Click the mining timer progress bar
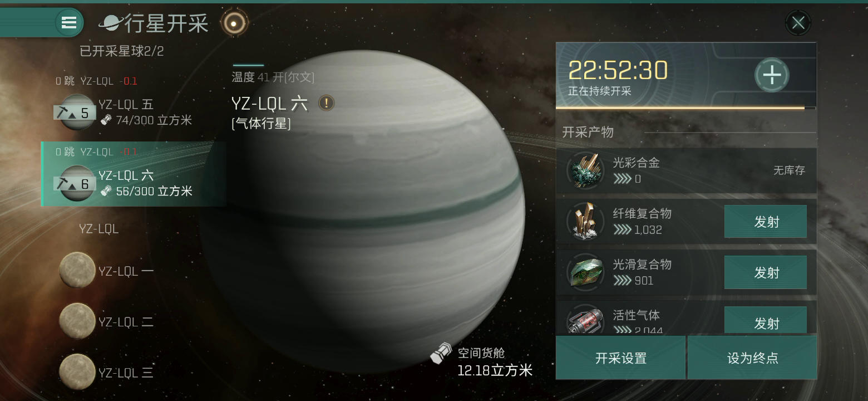The image size is (868, 401). click(685, 107)
